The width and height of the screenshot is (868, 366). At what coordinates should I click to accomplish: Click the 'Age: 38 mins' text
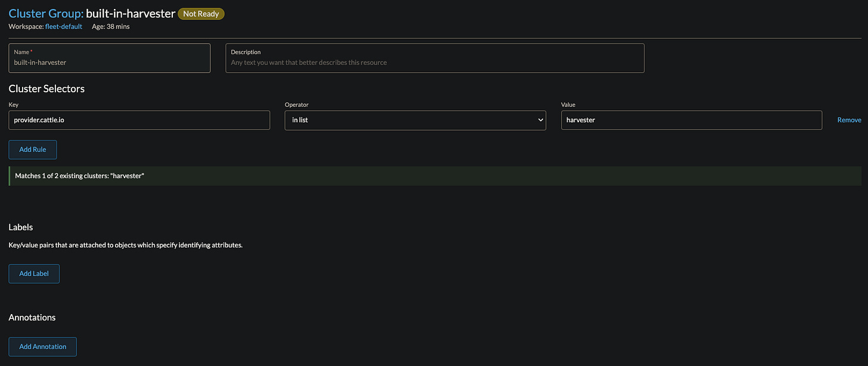pos(111,27)
